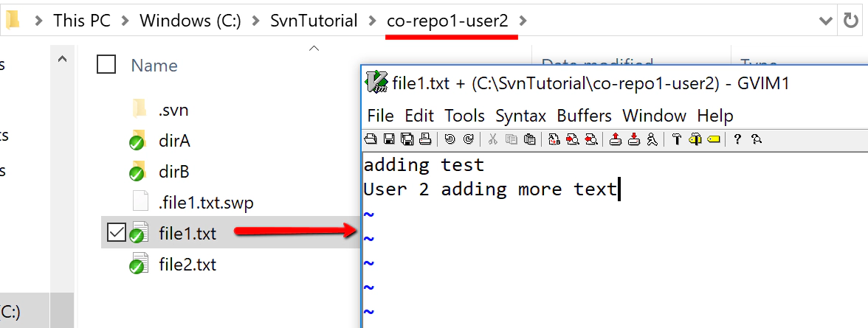Click the line 'User 2 adding more text'

490,189
